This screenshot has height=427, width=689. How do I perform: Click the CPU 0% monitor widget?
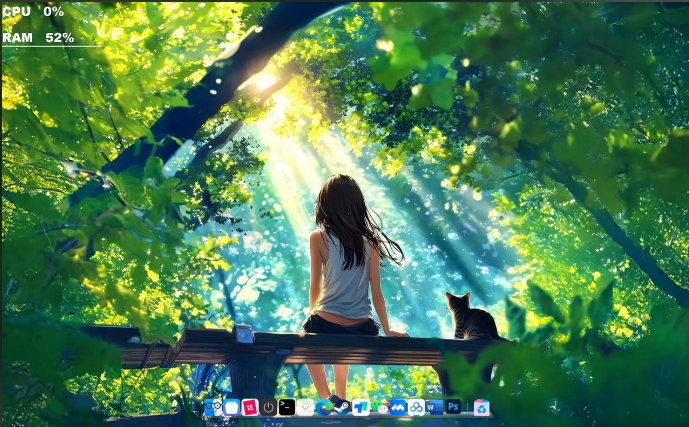pyautogui.click(x=33, y=12)
